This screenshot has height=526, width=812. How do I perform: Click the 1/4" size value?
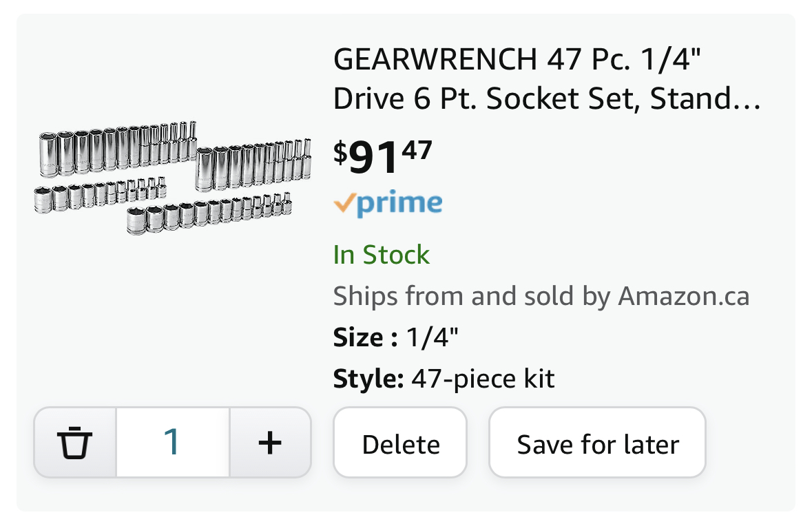pyautogui.click(x=433, y=338)
